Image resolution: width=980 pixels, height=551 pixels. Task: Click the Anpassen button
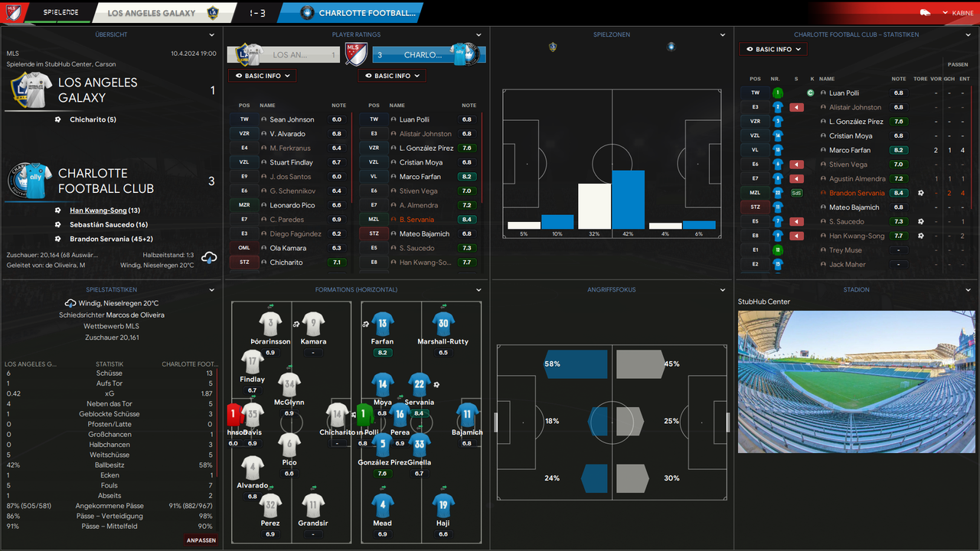click(x=201, y=540)
